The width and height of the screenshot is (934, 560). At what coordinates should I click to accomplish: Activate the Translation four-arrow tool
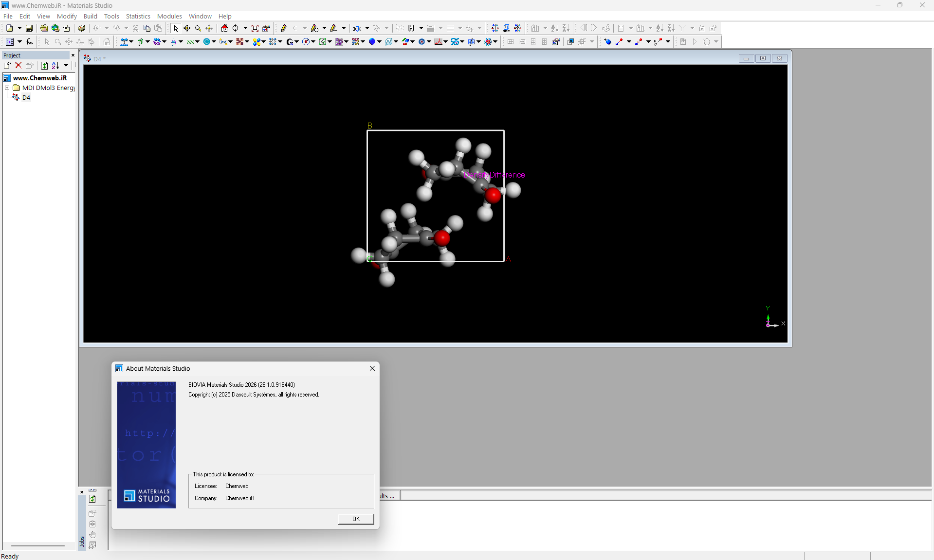pyautogui.click(x=209, y=28)
